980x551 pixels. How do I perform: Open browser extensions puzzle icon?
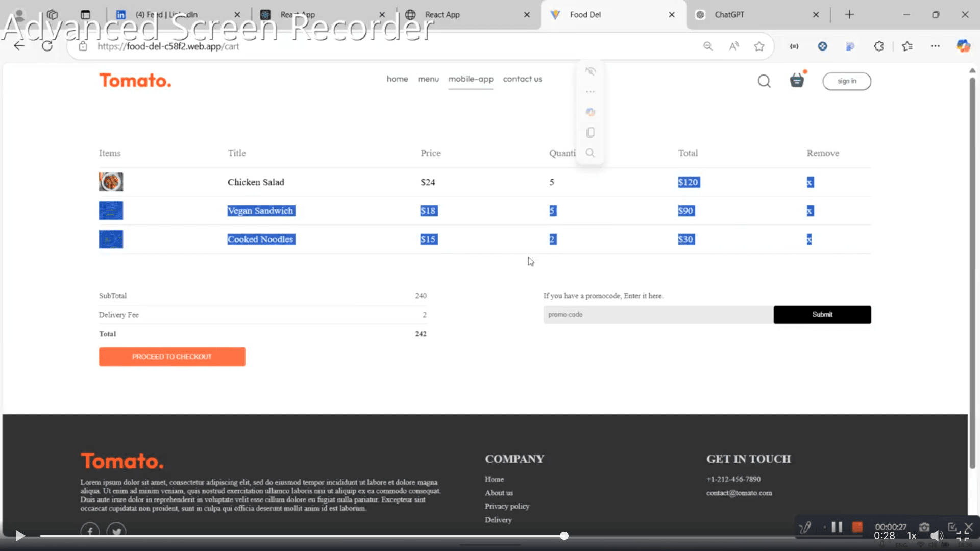coord(878,46)
